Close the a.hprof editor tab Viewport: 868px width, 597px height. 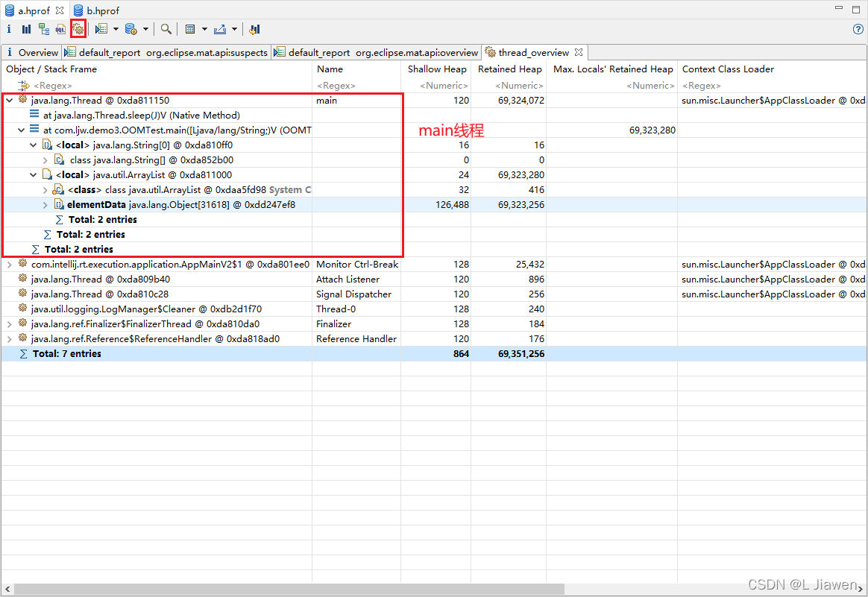click(60, 10)
